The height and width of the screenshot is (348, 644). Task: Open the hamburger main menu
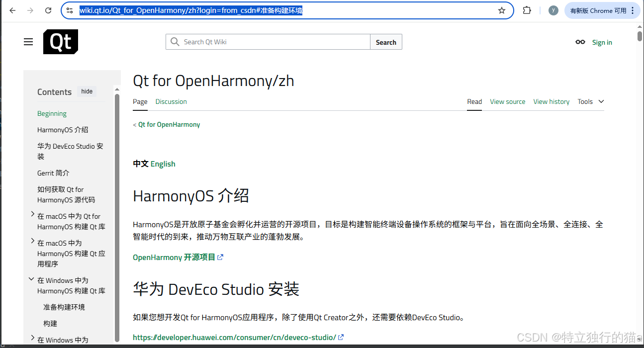[28, 42]
